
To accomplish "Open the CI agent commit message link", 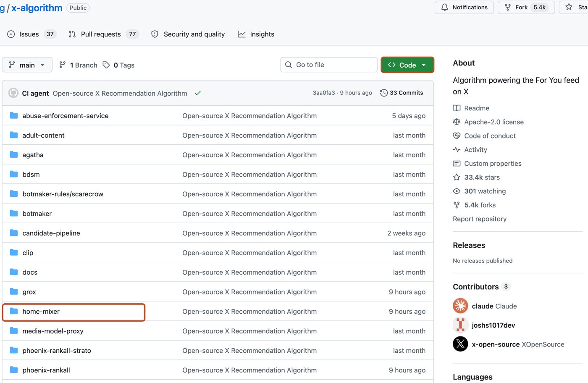I will 120,93.
